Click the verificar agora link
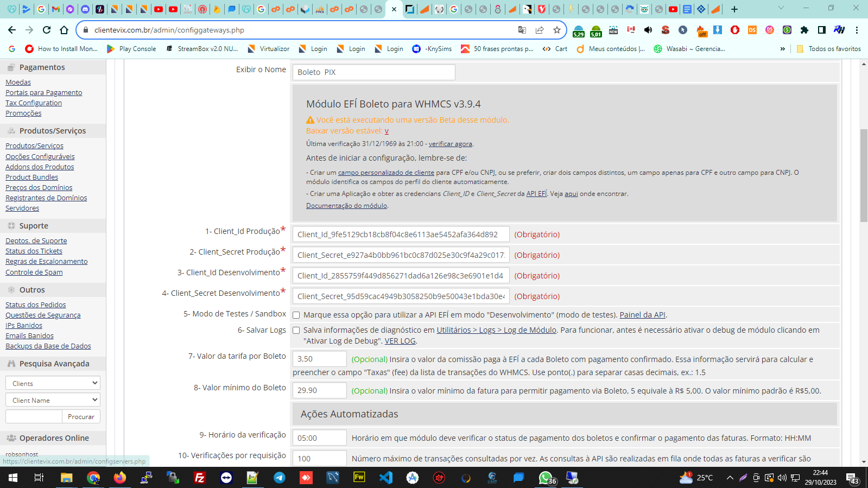868x488 pixels. (451, 144)
